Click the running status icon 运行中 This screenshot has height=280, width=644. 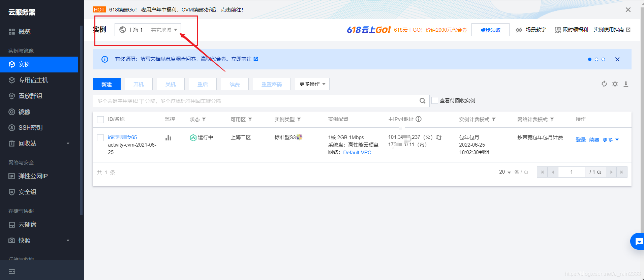pos(193,137)
